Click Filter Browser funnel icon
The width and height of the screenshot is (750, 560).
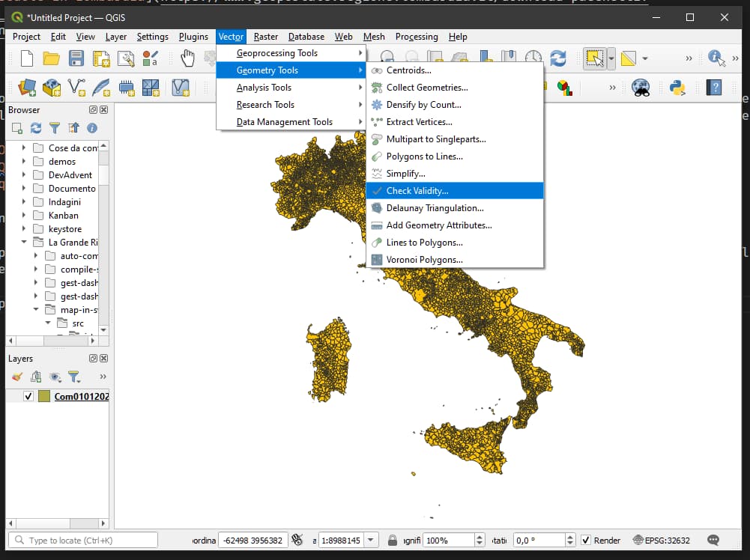click(55, 128)
